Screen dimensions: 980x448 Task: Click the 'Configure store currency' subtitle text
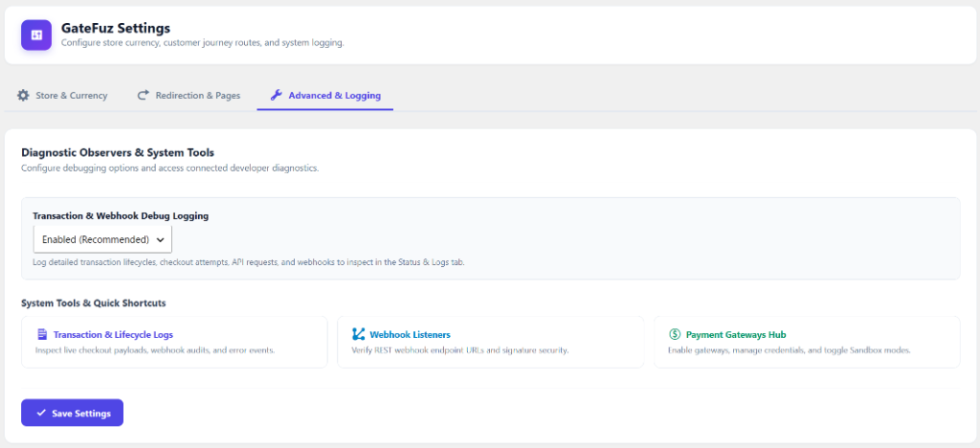pos(203,43)
